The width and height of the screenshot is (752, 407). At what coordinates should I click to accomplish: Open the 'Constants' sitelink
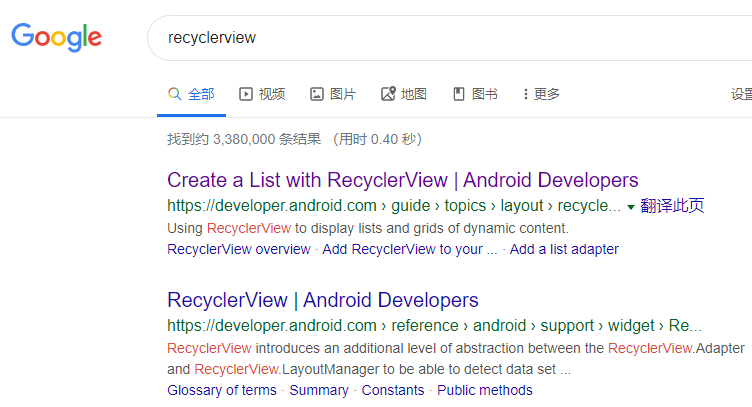coord(393,390)
